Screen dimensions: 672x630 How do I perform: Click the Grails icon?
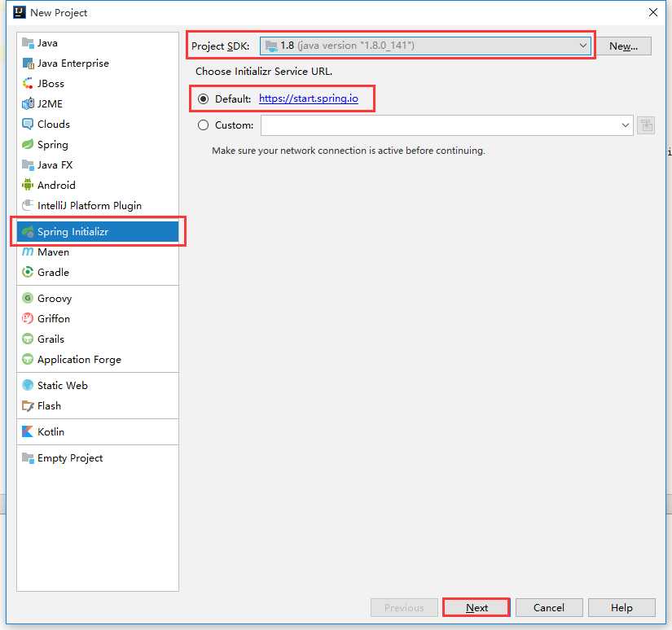pyautogui.click(x=28, y=339)
